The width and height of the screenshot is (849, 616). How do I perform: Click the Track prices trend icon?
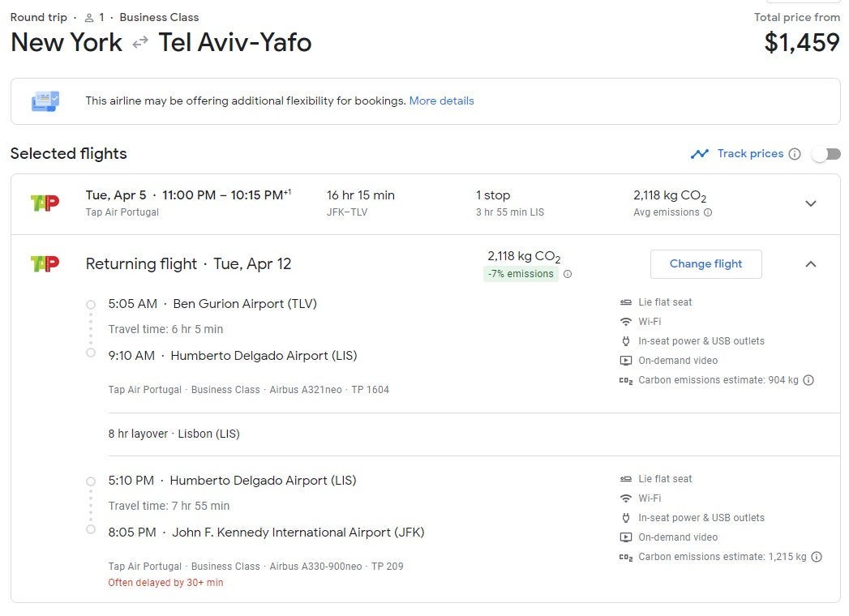[699, 154]
